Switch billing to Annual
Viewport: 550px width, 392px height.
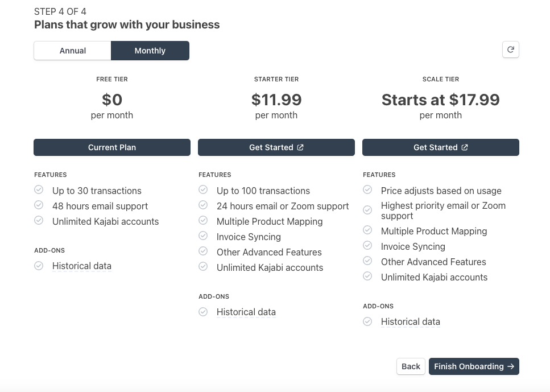pyautogui.click(x=73, y=51)
